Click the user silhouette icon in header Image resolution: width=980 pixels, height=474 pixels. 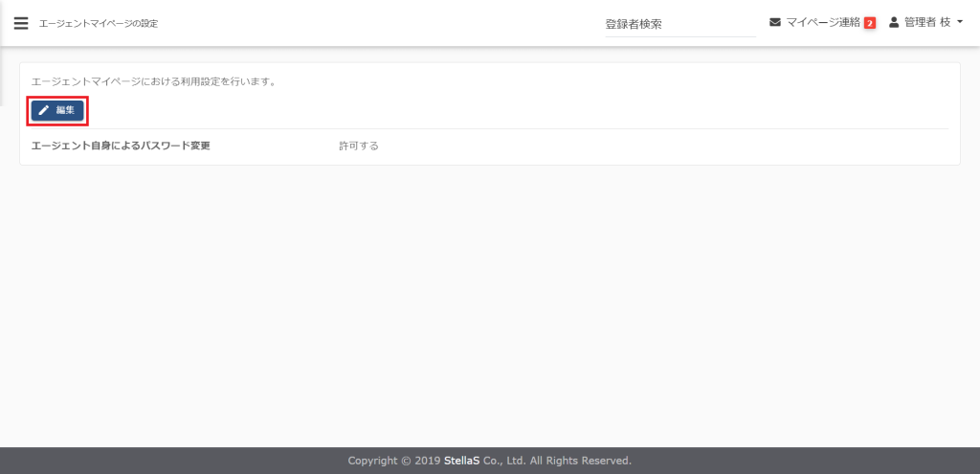(x=895, y=22)
